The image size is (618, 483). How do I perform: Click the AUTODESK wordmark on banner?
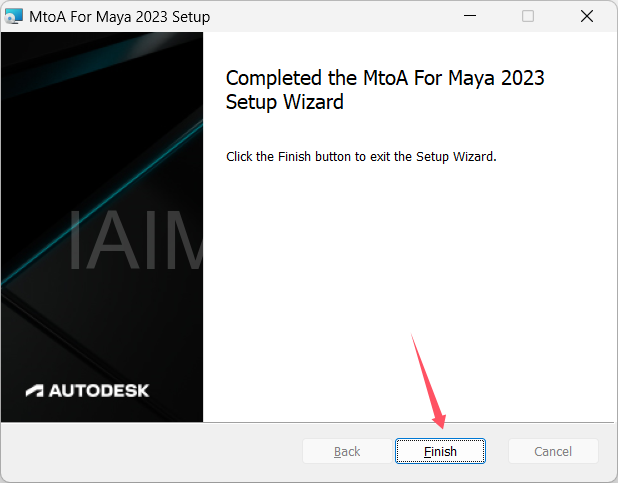point(99,391)
